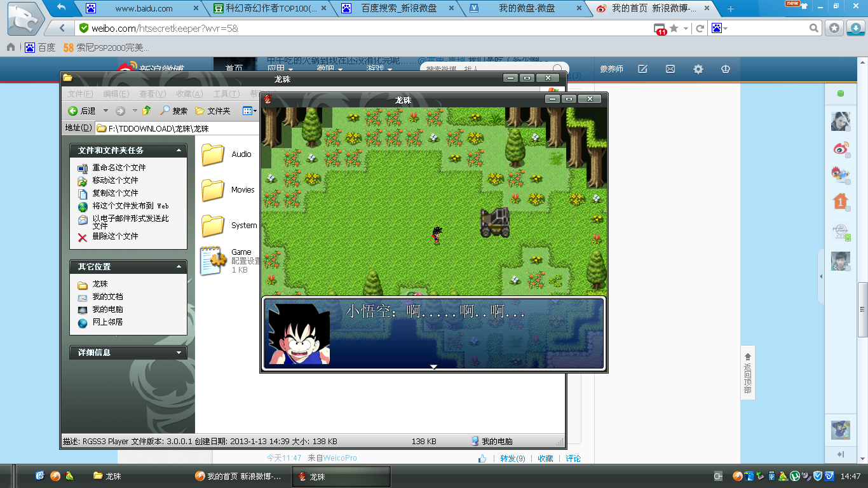Open the System folder
The height and width of the screenshot is (488, 868).
coord(229,226)
